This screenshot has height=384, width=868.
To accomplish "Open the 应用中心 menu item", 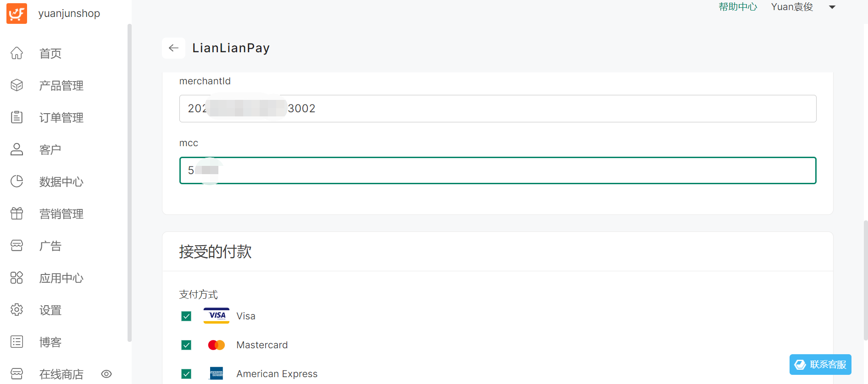I will pos(61,278).
